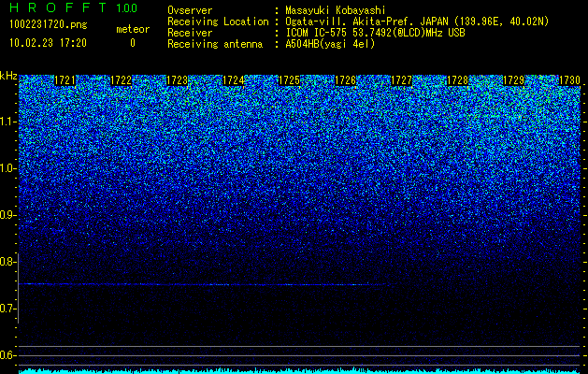The width and height of the screenshot is (588, 374).
Task: Click the HROFFT title text
Action: pyautogui.click(x=58, y=7)
